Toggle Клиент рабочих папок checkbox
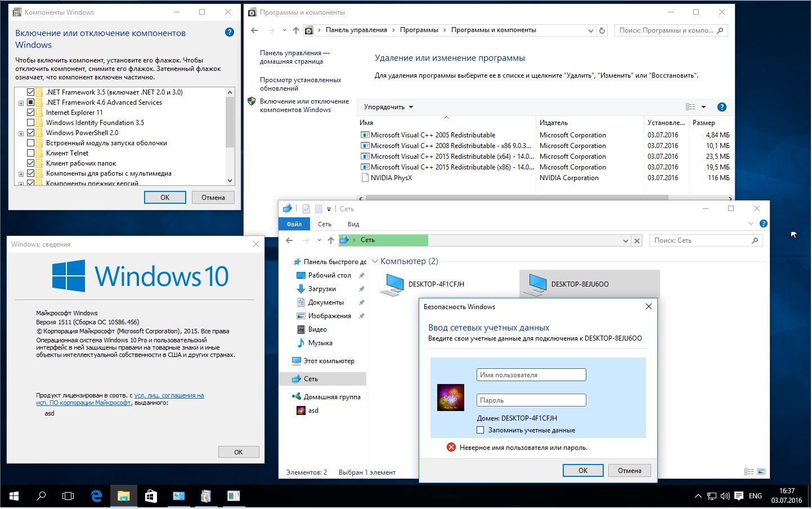This screenshot has height=509, width=812. [x=30, y=163]
